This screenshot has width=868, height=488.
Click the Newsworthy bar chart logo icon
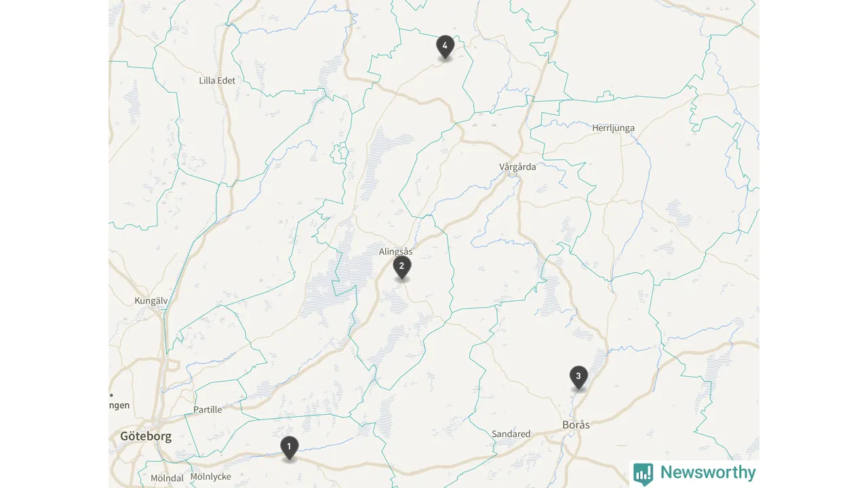pos(644,474)
